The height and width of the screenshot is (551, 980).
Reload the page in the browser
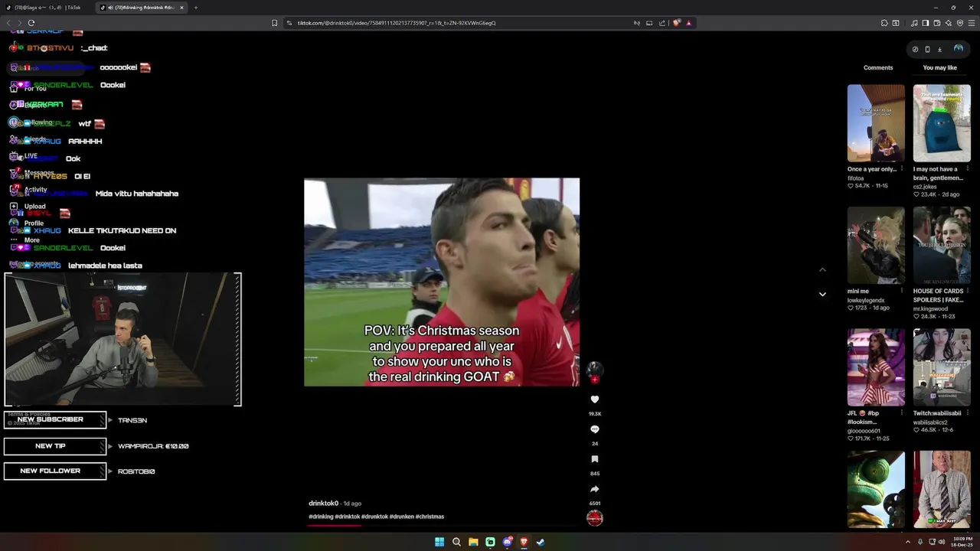pos(31,23)
